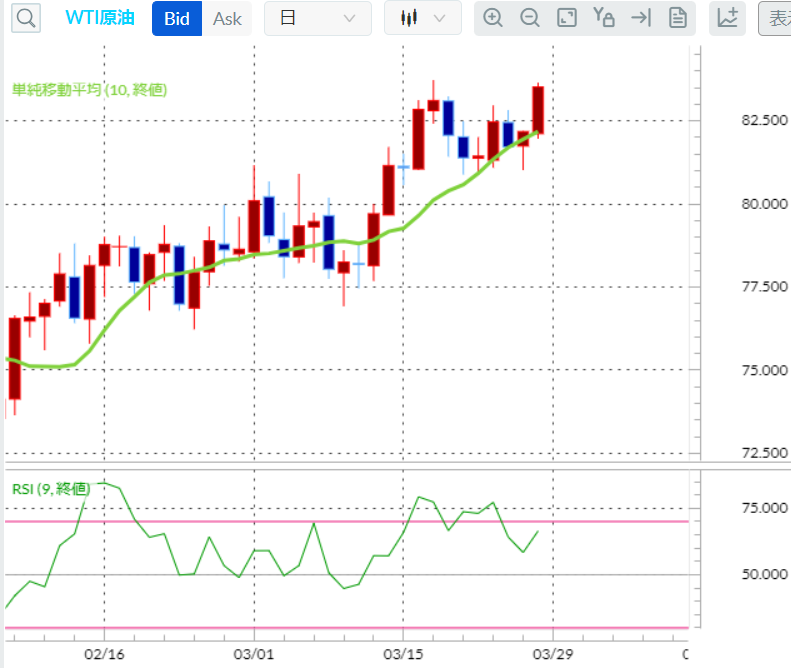Click the WTI原油 symbol name
This screenshot has width=791, height=668.
100,18
